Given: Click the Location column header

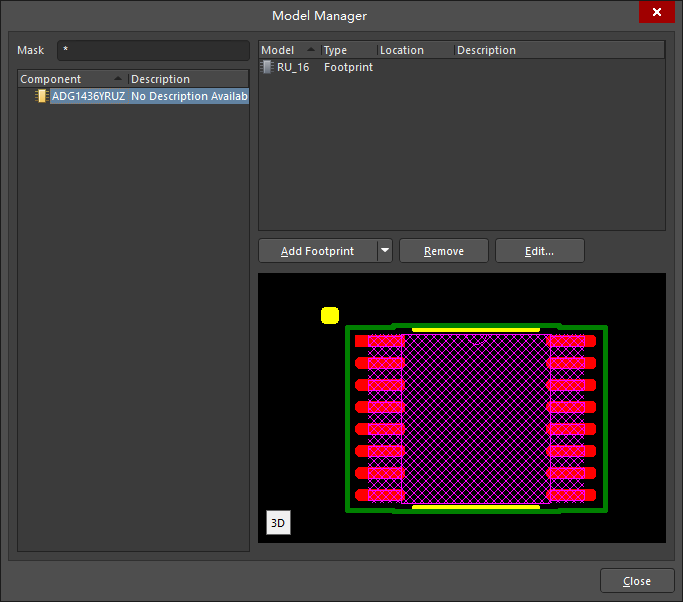Looking at the screenshot, I should (416, 50).
